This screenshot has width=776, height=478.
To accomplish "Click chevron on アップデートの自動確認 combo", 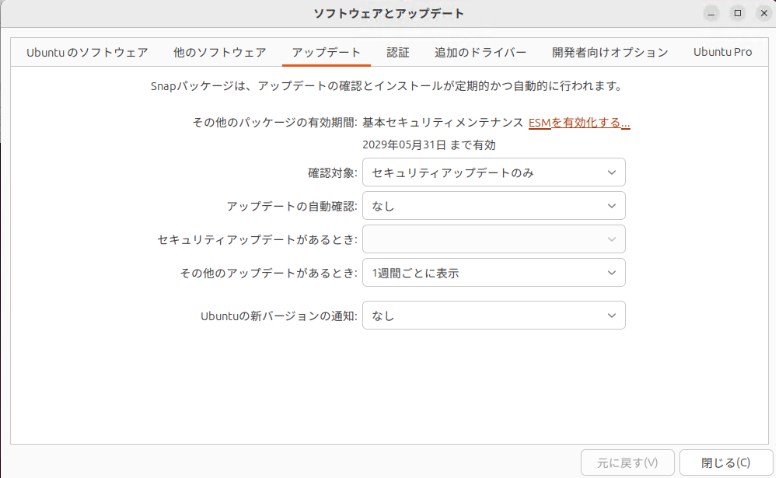I will (x=612, y=206).
